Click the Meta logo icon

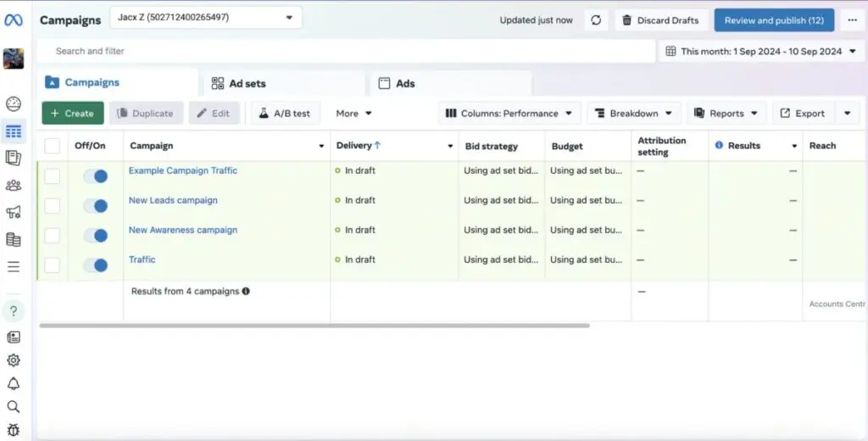coord(14,20)
